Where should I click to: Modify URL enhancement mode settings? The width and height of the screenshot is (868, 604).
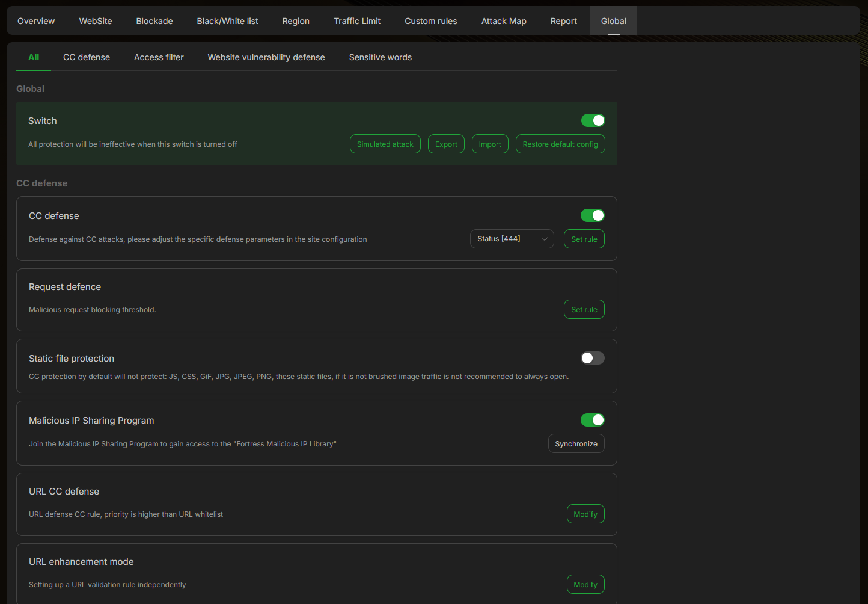point(585,584)
